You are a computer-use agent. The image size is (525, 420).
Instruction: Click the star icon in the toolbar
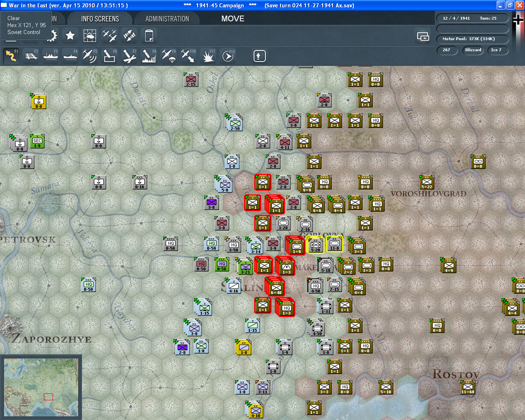click(70, 36)
